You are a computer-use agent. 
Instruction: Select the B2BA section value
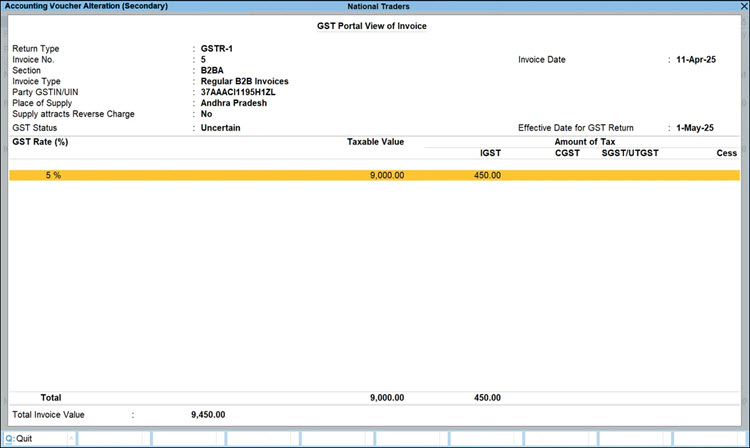tap(214, 70)
